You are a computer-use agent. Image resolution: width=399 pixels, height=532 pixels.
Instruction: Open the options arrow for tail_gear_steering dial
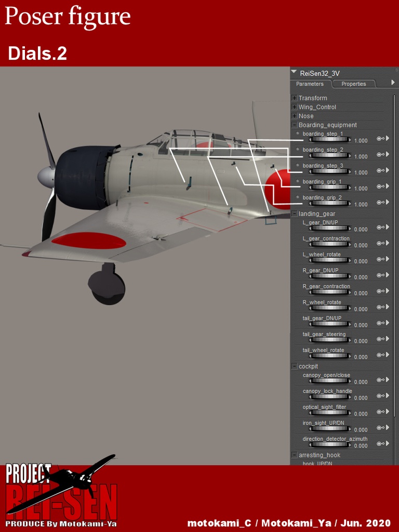coord(388,339)
